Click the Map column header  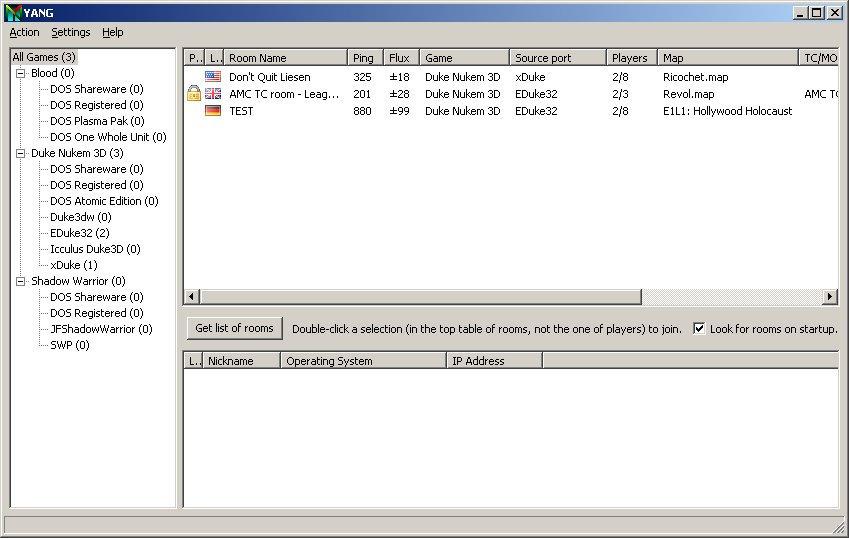click(x=728, y=58)
